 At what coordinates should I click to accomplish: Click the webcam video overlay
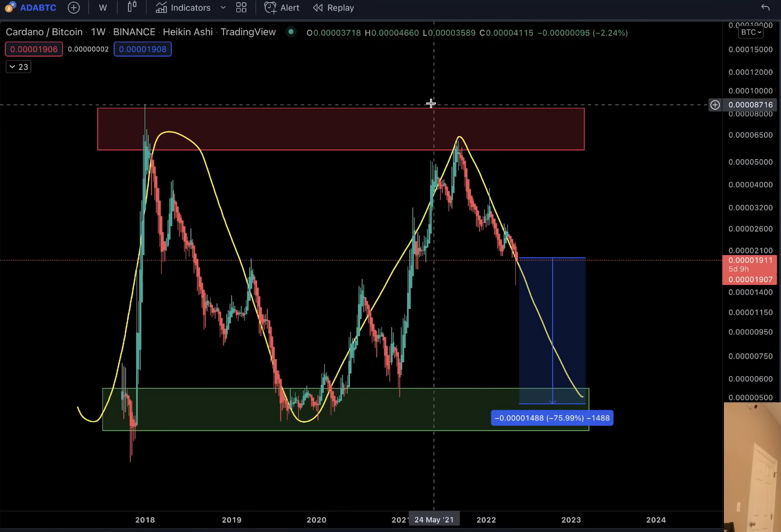[x=752, y=467]
